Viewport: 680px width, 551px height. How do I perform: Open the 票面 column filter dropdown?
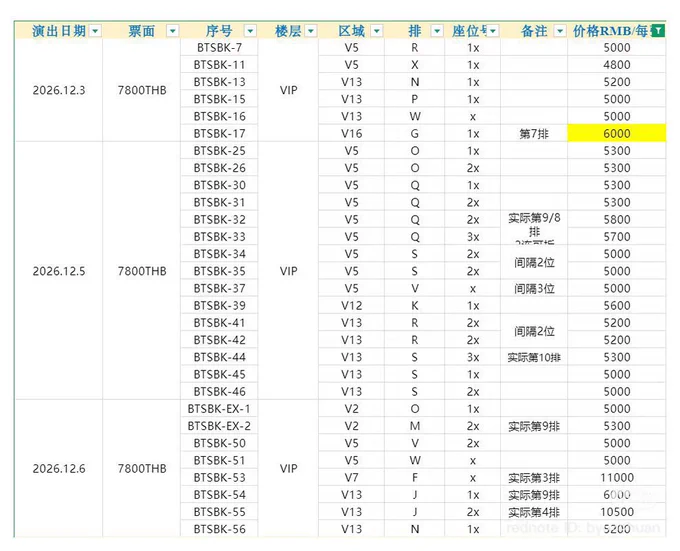tap(173, 31)
